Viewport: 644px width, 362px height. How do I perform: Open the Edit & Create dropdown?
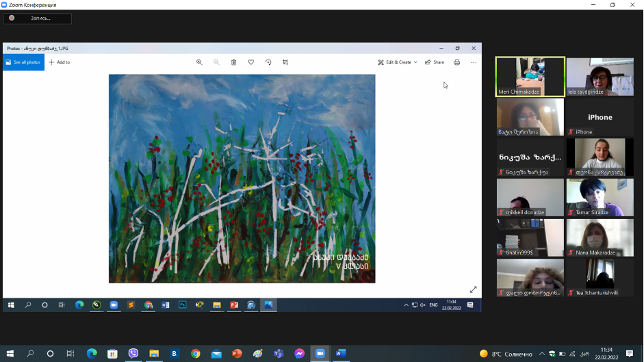[x=398, y=62]
